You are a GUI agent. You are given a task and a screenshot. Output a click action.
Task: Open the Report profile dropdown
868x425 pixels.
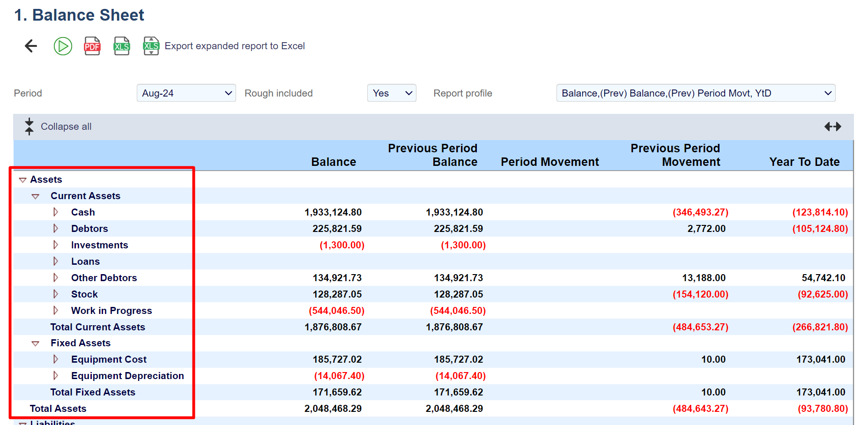tap(695, 93)
